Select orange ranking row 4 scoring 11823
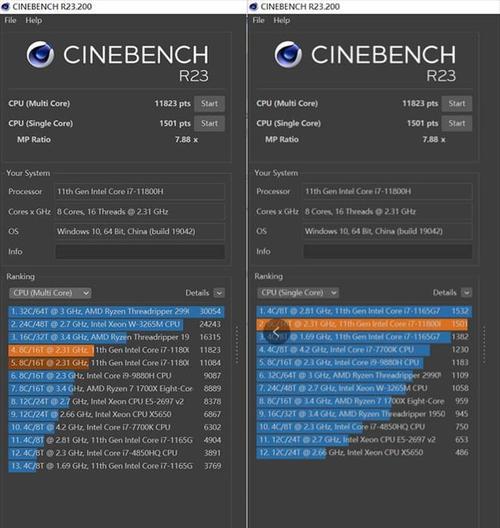 coord(116,350)
